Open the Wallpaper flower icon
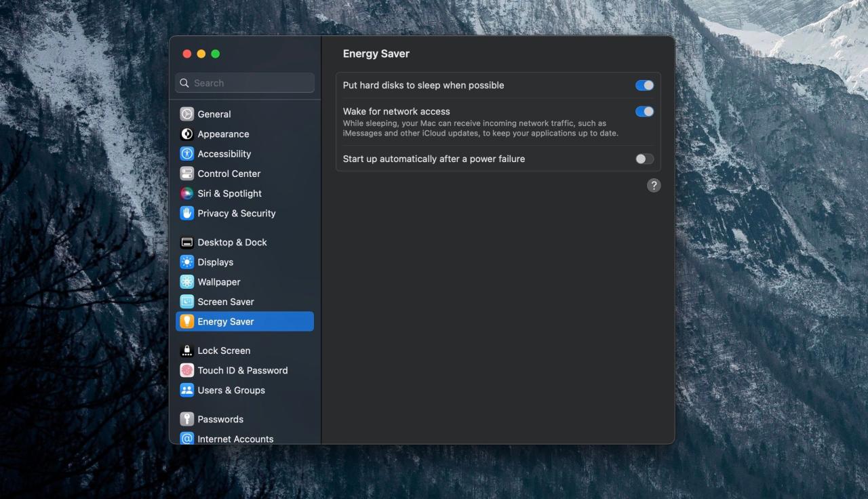The image size is (868, 499). point(186,281)
